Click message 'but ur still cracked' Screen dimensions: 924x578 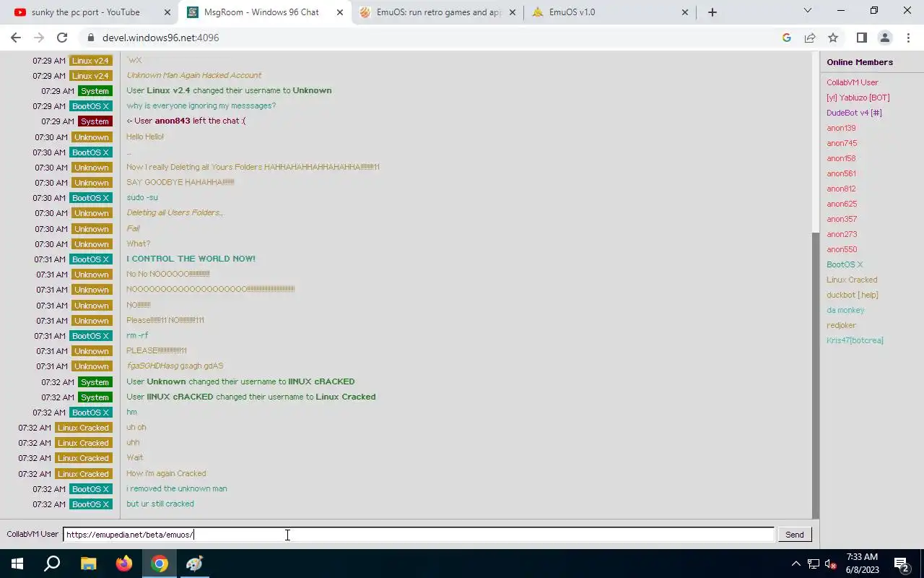pyautogui.click(x=160, y=504)
